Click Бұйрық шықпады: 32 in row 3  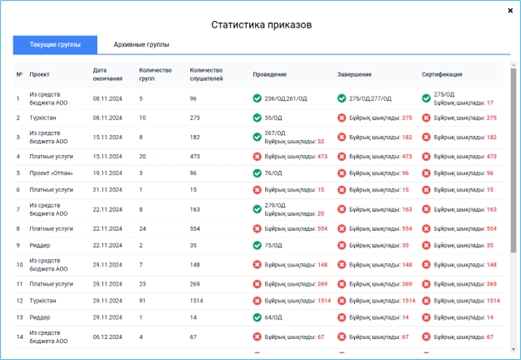pos(294,141)
